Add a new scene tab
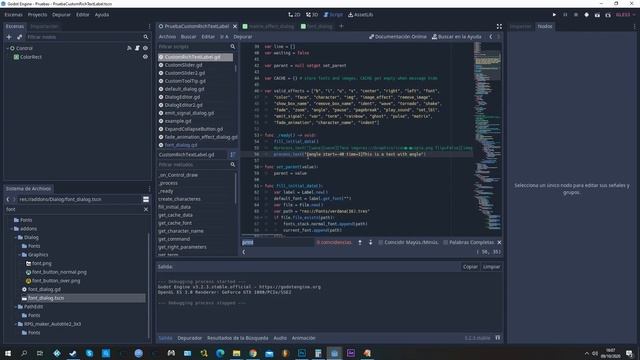This screenshot has width=640, height=360. (341, 26)
